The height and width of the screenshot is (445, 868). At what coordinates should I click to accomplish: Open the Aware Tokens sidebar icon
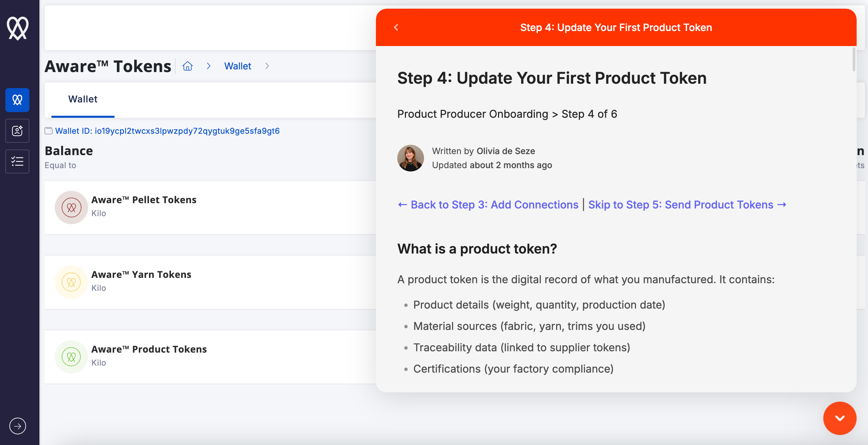click(x=17, y=100)
